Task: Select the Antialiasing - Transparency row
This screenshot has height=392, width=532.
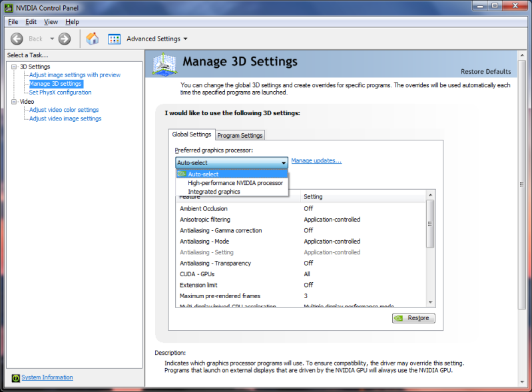Action: point(300,263)
